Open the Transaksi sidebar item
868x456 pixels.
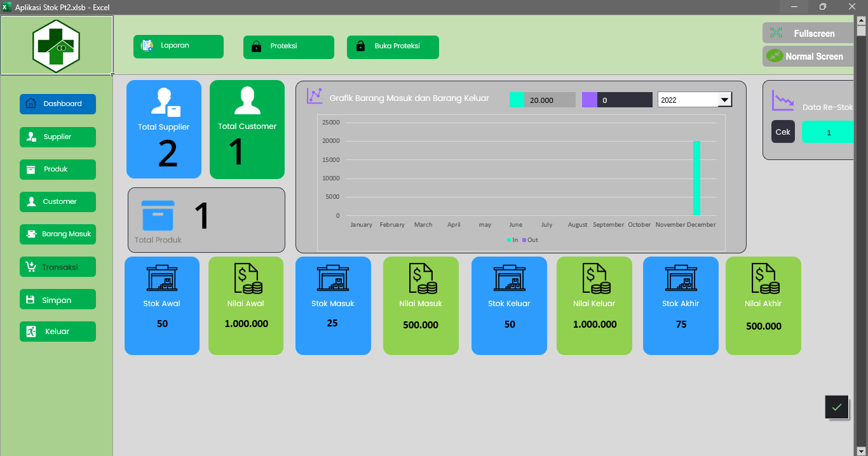[58, 267]
